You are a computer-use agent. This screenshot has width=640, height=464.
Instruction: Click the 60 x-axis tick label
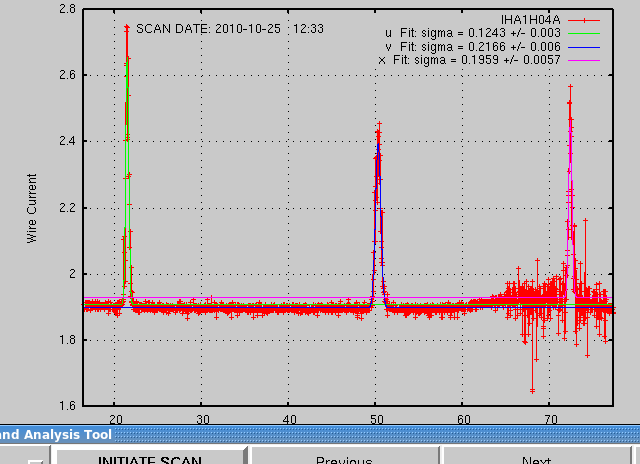pyautogui.click(x=464, y=419)
